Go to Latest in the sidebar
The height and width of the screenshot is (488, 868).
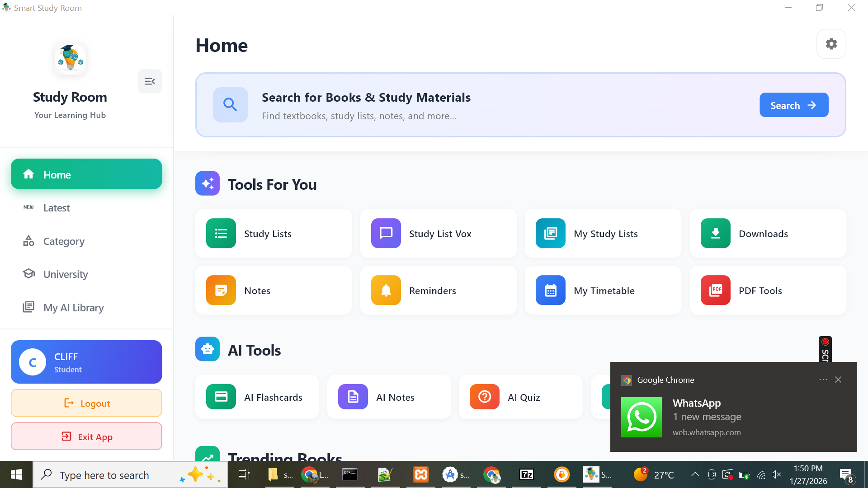pyautogui.click(x=57, y=208)
